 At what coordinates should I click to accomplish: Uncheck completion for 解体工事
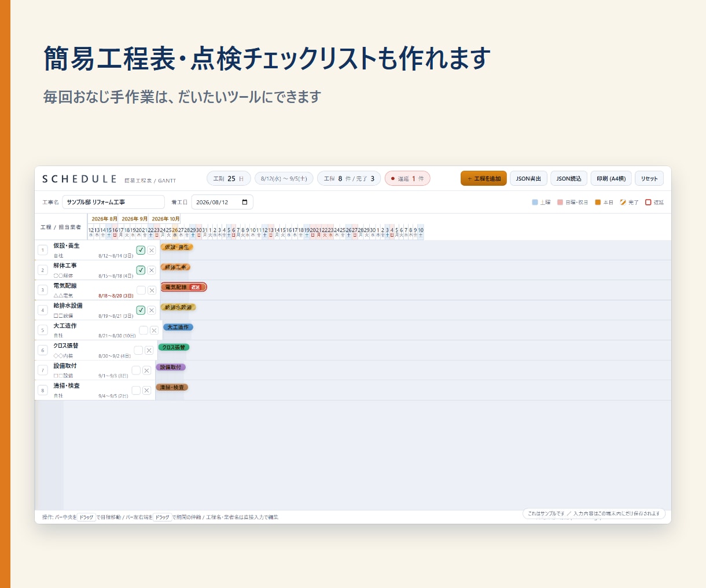click(141, 270)
